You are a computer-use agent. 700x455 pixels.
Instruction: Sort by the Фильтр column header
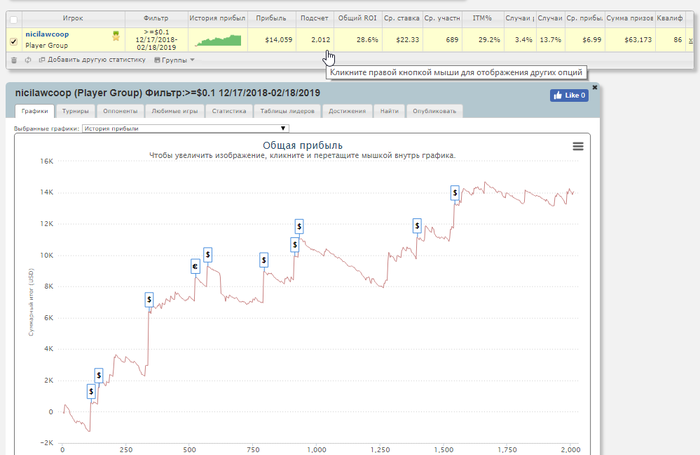pyautogui.click(x=156, y=18)
